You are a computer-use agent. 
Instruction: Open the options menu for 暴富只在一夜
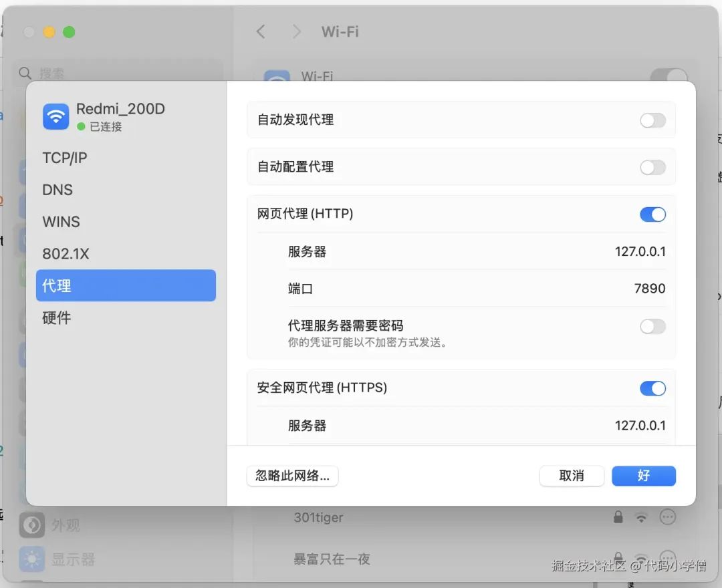click(669, 559)
